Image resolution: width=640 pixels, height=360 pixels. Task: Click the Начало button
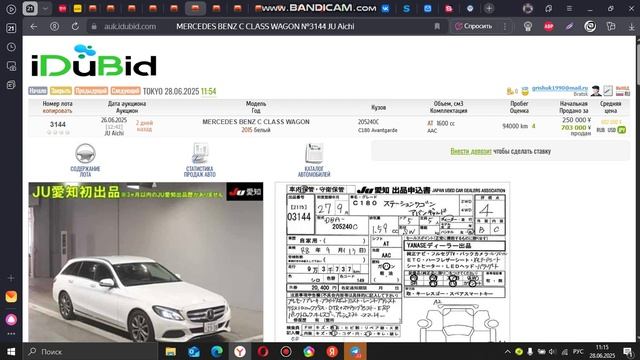38,91
